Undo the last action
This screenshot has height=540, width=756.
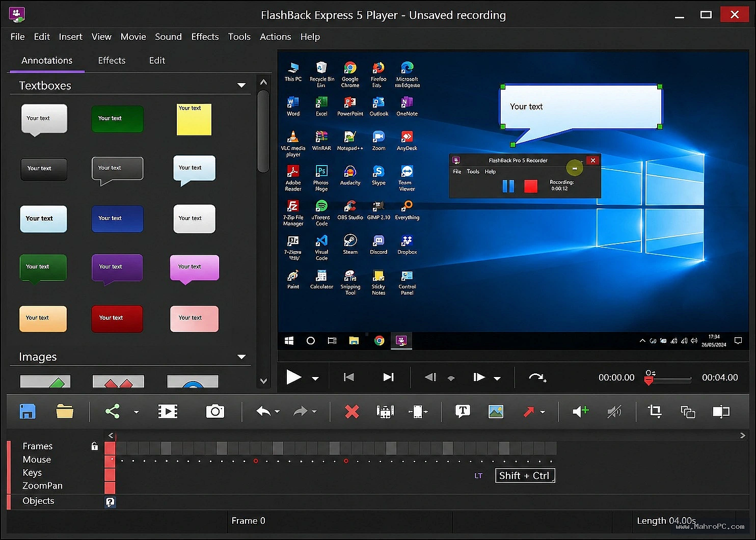tap(263, 411)
